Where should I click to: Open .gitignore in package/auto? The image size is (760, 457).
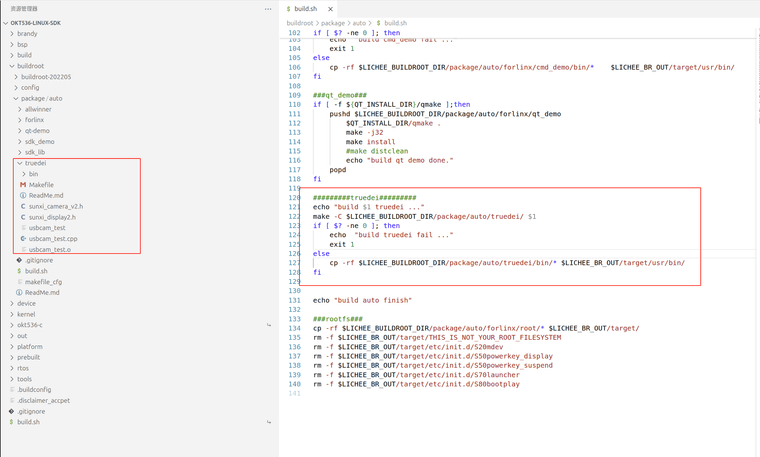(34, 260)
